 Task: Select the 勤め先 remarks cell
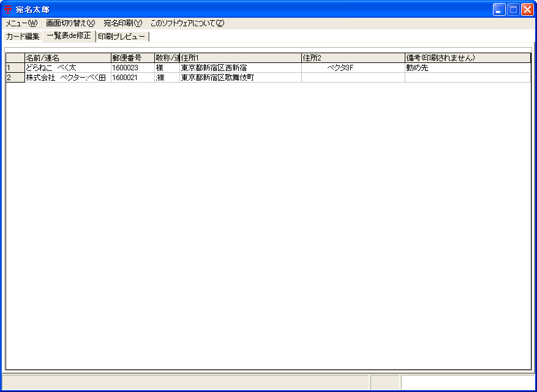pyautogui.click(x=468, y=68)
